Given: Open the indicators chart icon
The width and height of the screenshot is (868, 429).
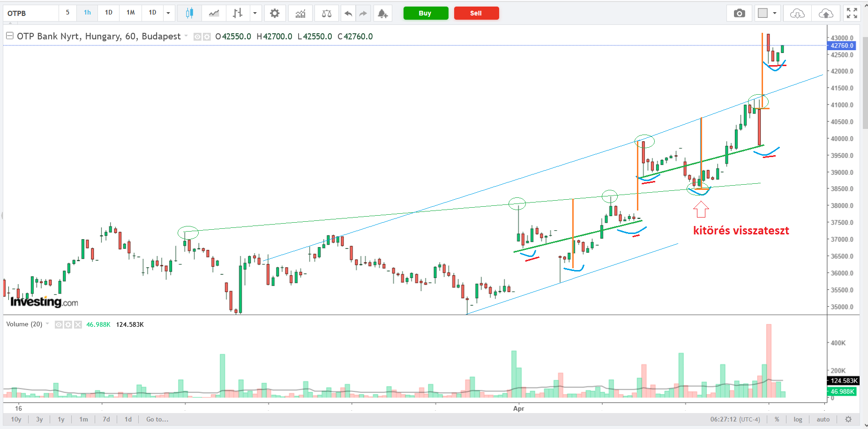Looking at the screenshot, I should click(x=300, y=13).
